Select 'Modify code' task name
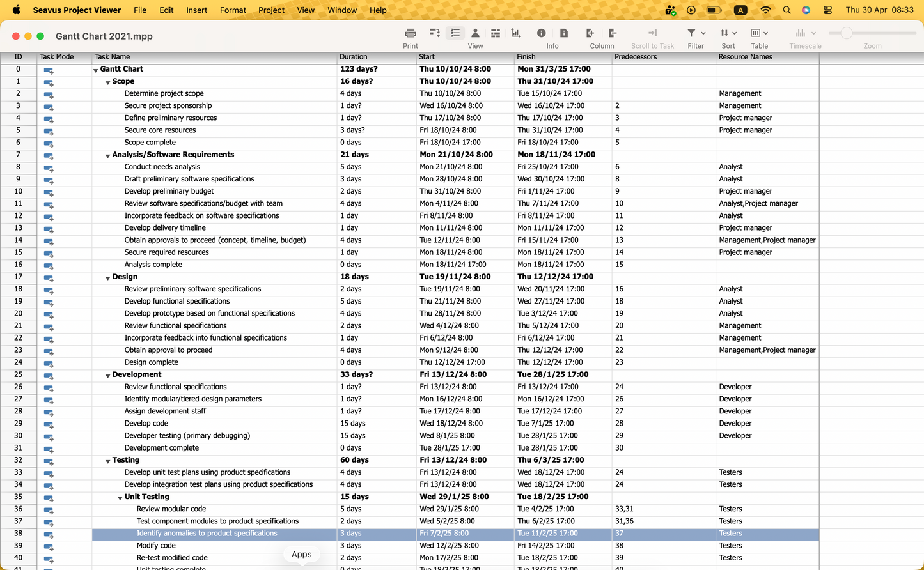 tap(156, 546)
